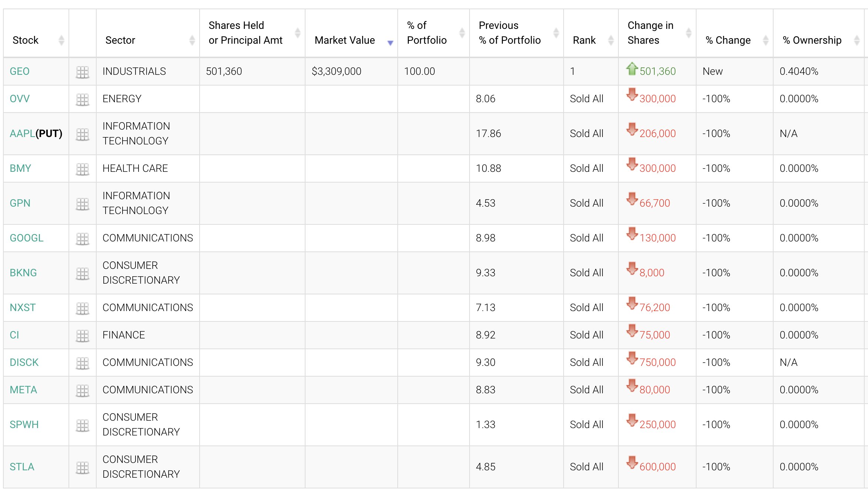Sort by the Market Value column
Screen dimensions: 868x494
pos(351,33)
